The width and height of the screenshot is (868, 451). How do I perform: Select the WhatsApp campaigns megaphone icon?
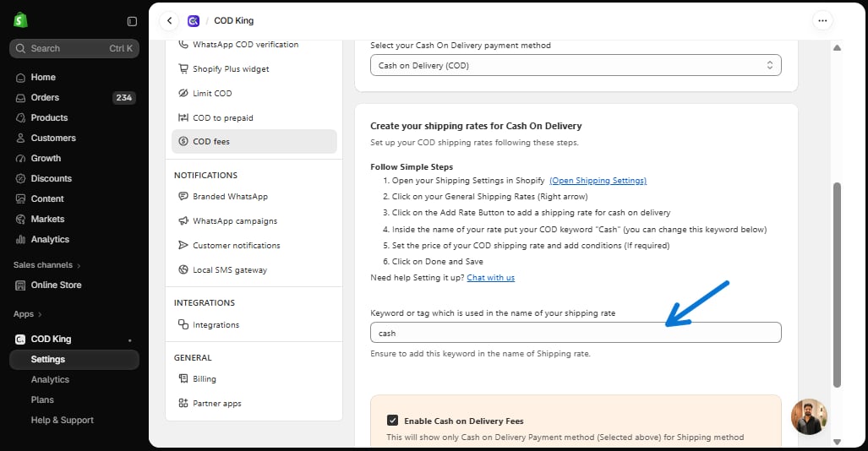(183, 220)
